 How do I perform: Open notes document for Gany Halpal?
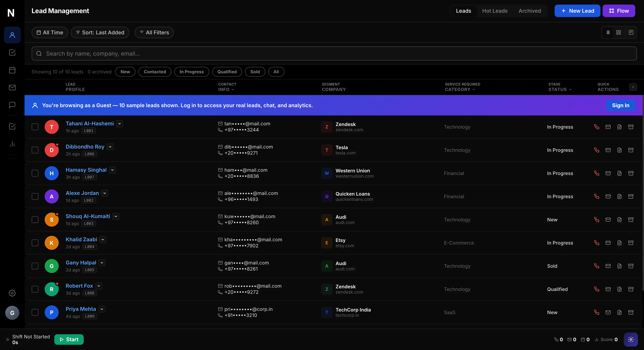(619, 266)
